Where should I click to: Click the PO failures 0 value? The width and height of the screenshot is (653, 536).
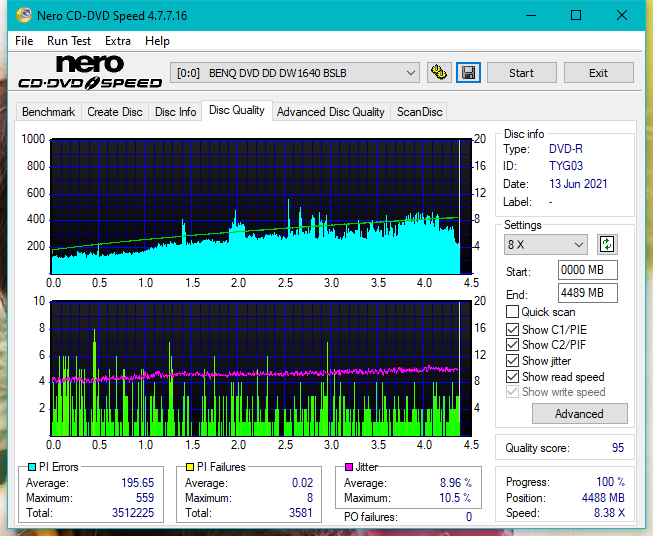(469, 517)
